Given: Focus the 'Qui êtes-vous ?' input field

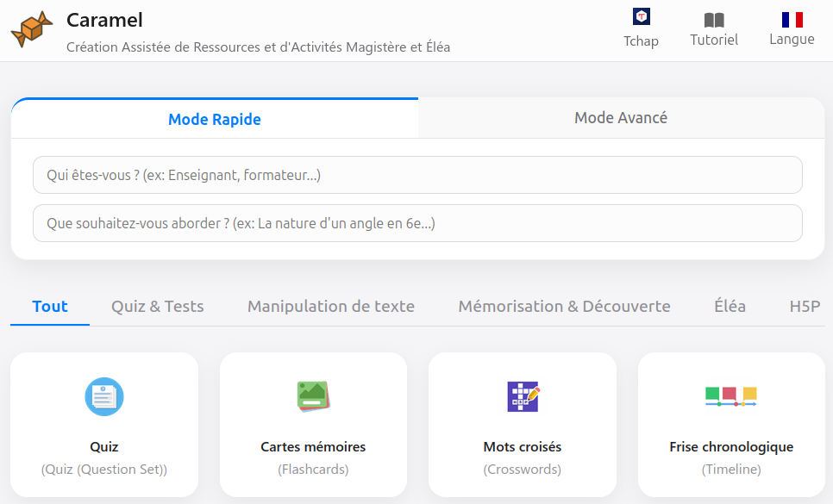Looking at the screenshot, I should pos(417,175).
